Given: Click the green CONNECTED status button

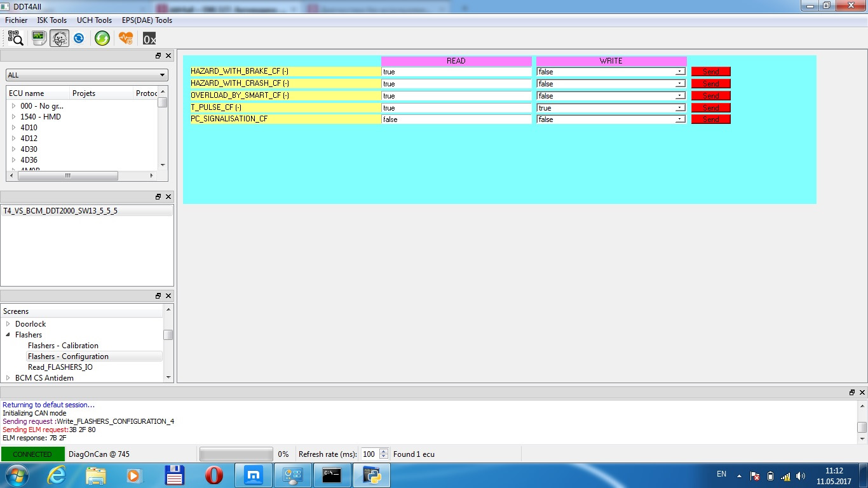Looking at the screenshot, I should pyautogui.click(x=33, y=454).
